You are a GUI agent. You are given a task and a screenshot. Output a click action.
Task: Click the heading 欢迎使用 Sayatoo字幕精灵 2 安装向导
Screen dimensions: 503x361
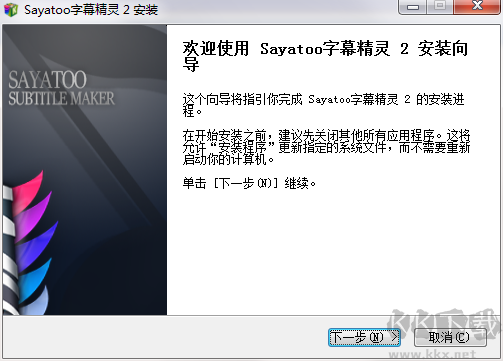(325, 55)
